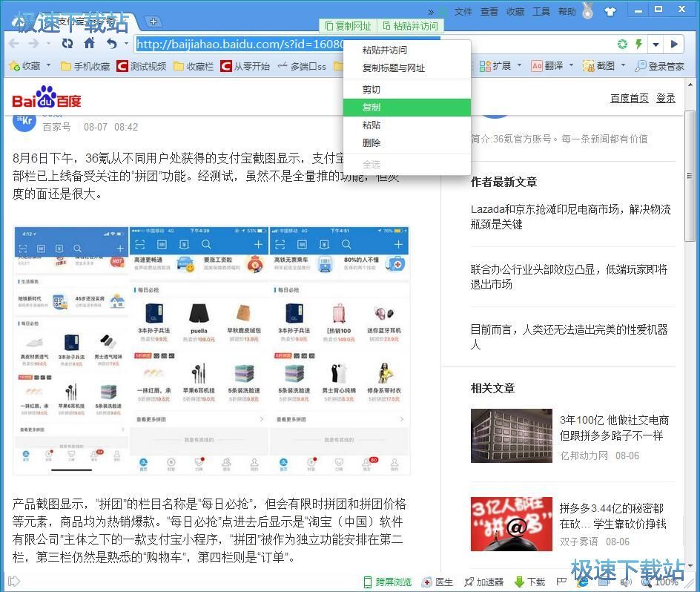Click the browser back arrow

(14, 44)
